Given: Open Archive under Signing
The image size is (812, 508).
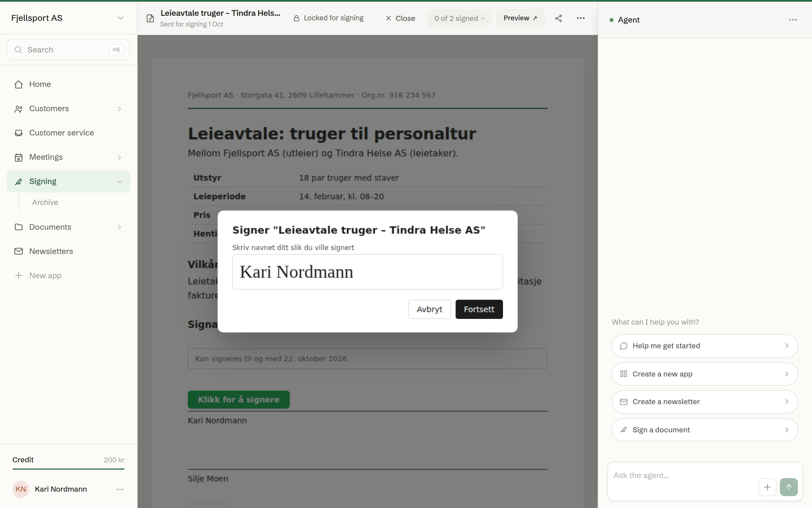Looking at the screenshot, I should click(x=45, y=202).
